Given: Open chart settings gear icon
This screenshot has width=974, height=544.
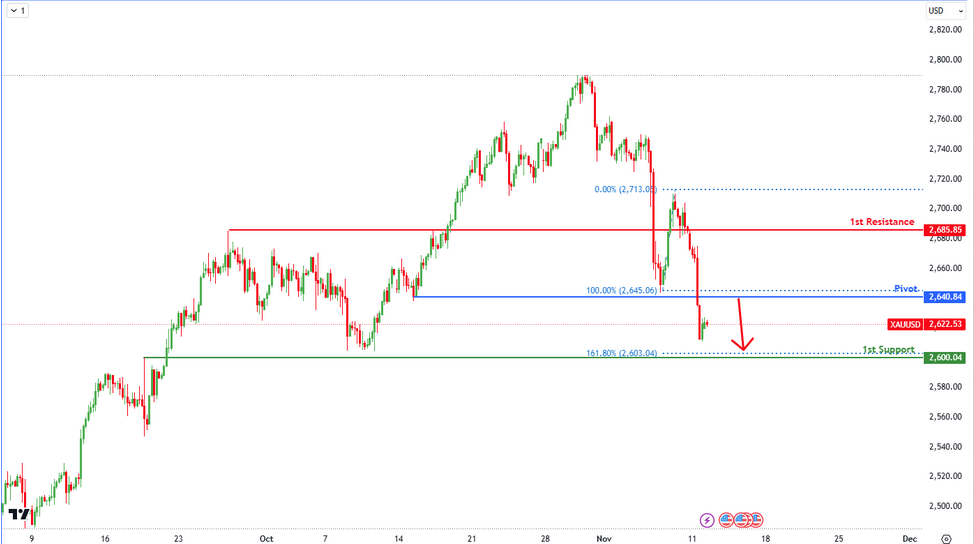Looking at the screenshot, I should (x=946, y=538).
